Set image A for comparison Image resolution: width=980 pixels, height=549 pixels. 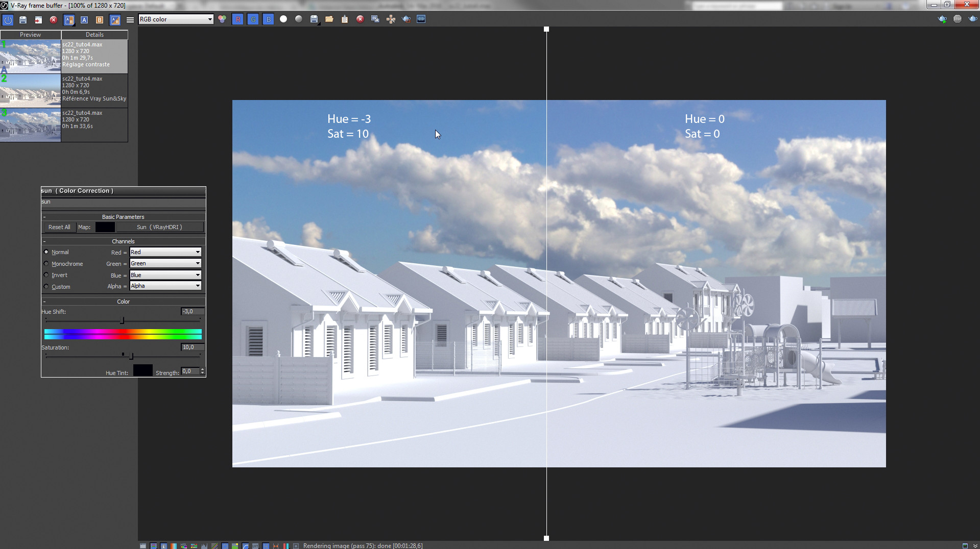(84, 19)
